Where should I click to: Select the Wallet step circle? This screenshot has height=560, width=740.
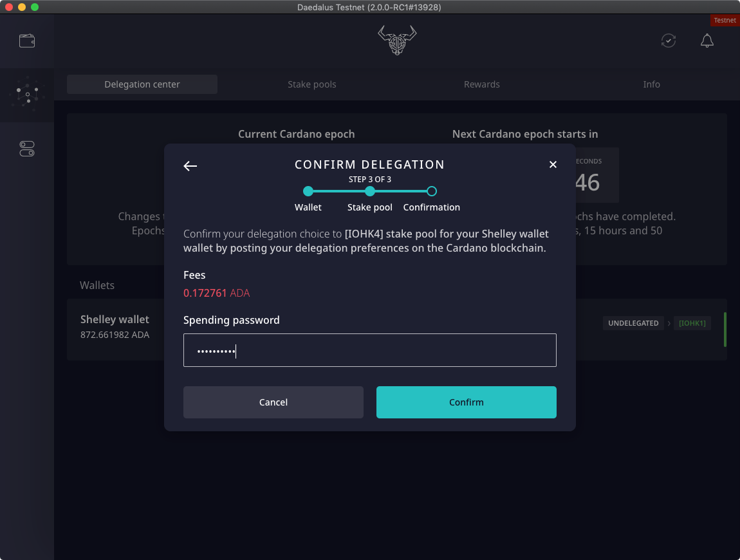pyautogui.click(x=308, y=191)
